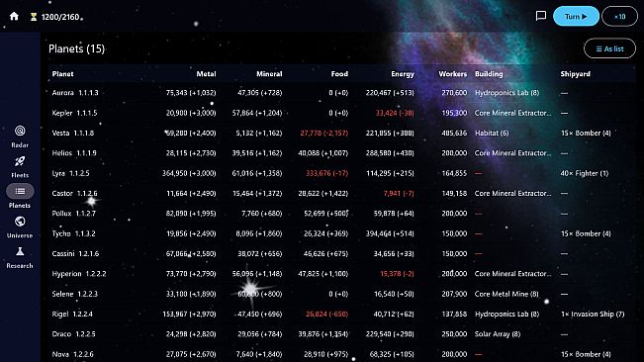Switch layout with As list button
Screen dimensions: 644x362
pyautogui.click(x=609, y=48)
